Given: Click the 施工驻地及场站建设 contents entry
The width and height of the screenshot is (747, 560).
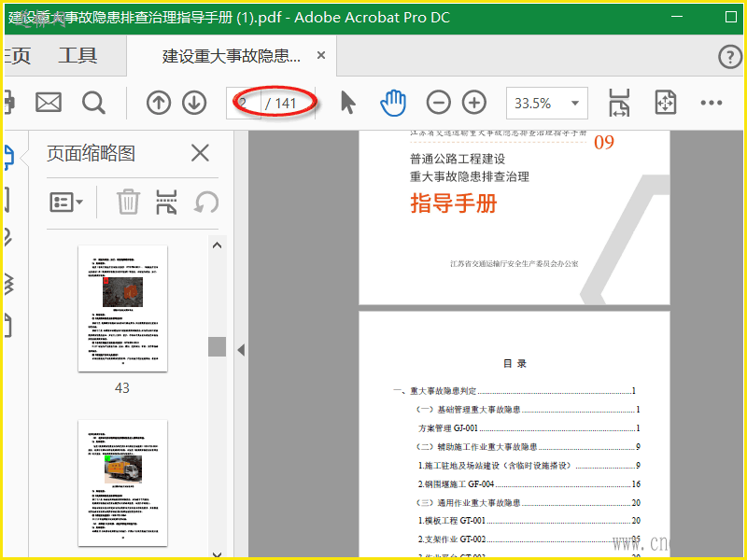Looking at the screenshot, I should pos(529,465).
